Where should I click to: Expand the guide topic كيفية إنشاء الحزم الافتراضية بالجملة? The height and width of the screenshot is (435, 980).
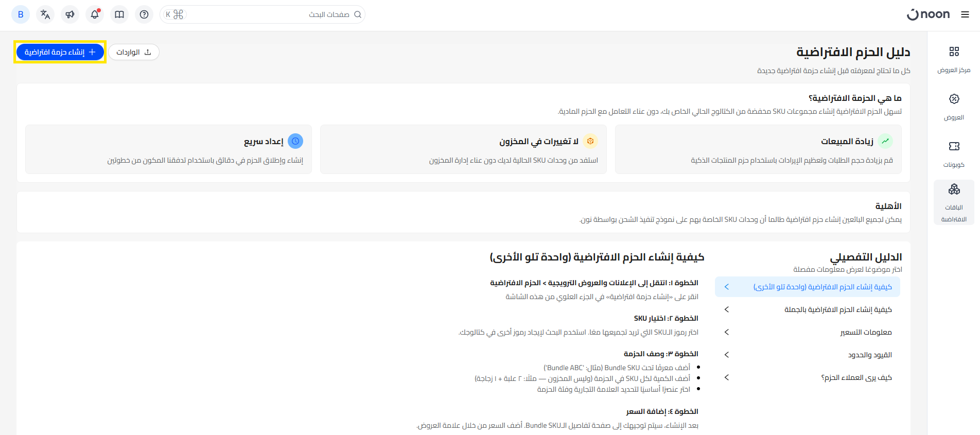tap(808, 309)
